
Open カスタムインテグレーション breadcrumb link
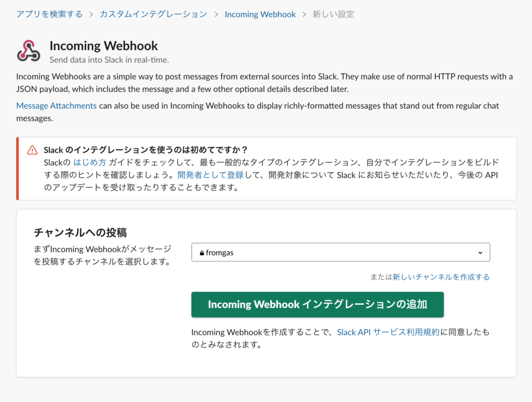[x=153, y=14]
